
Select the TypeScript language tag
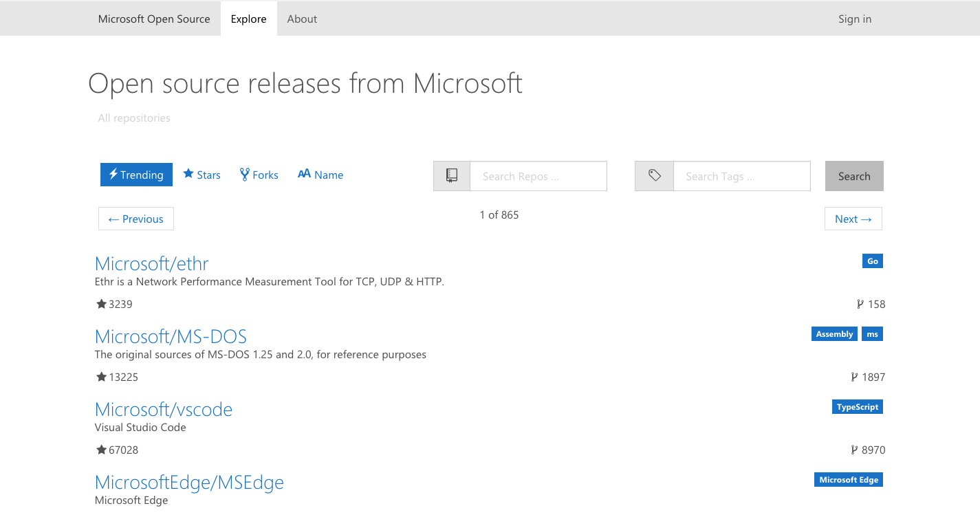click(x=857, y=407)
